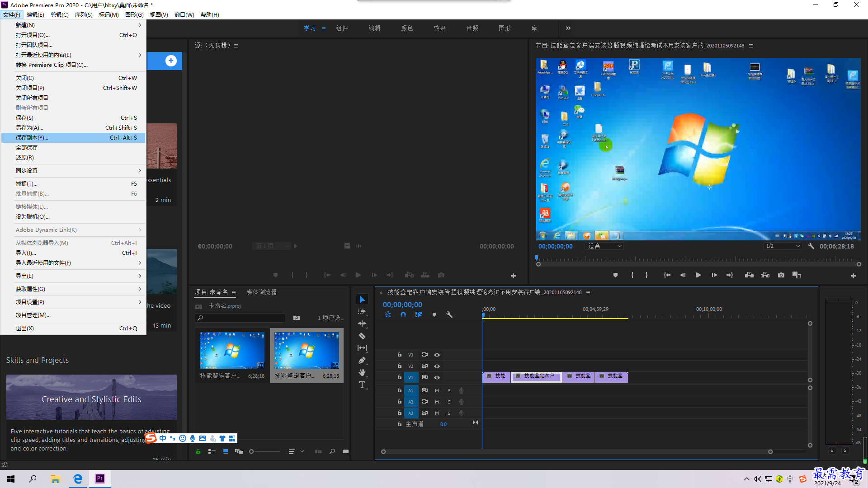Screen dimensions: 868x488
Task: Add marker in timeline header
Action: pyautogui.click(x=434, y=314)
